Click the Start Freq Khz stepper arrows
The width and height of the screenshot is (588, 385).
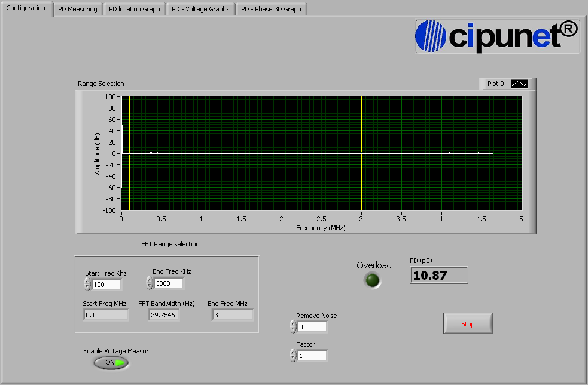[x=87, y=285]
